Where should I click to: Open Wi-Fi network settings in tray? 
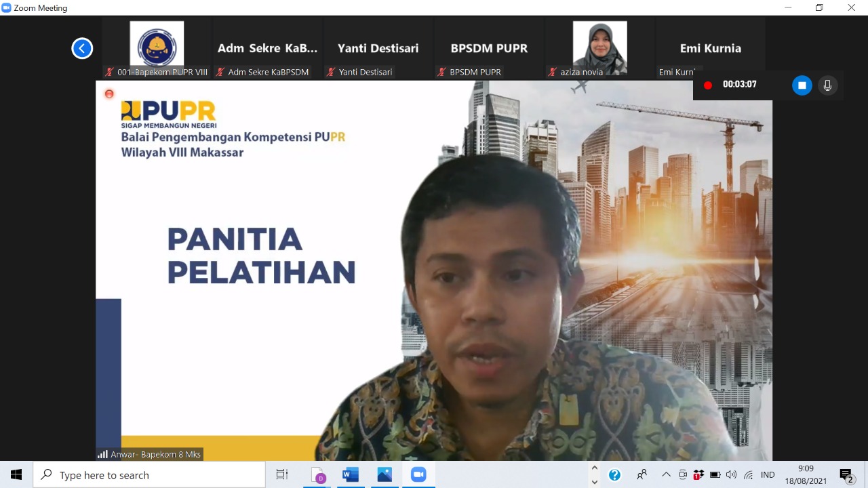tap(749, 475)
